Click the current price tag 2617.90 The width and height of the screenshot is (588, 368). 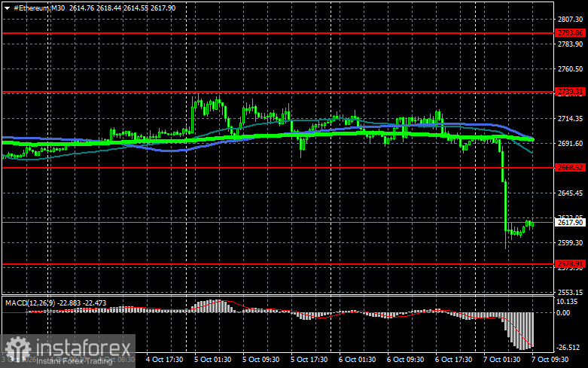pos(571,223)
